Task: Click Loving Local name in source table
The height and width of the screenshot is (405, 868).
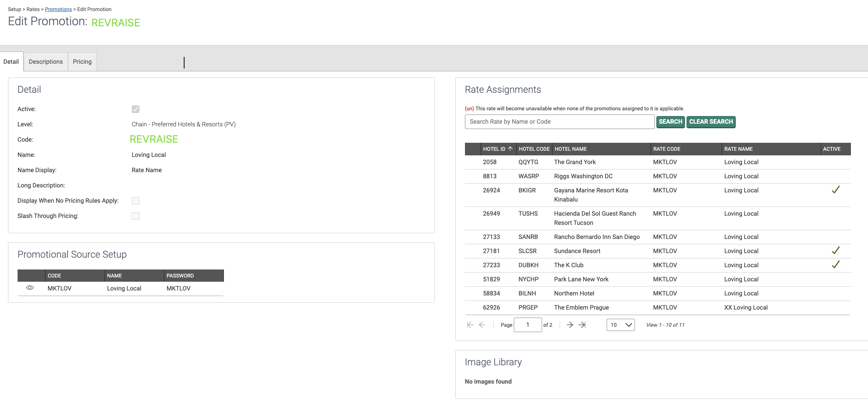Action: tap(124, 288)
